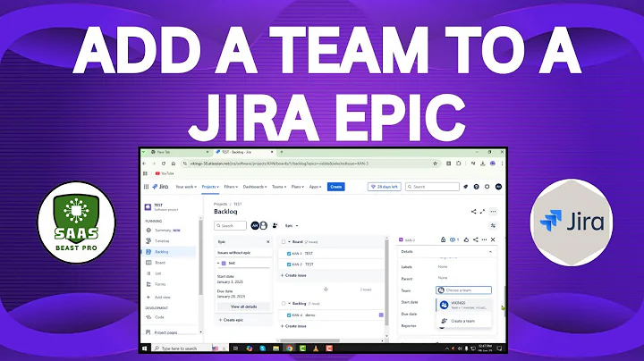Open Forms in the sidebar
The image size is (644, 361).
[160, 284]
